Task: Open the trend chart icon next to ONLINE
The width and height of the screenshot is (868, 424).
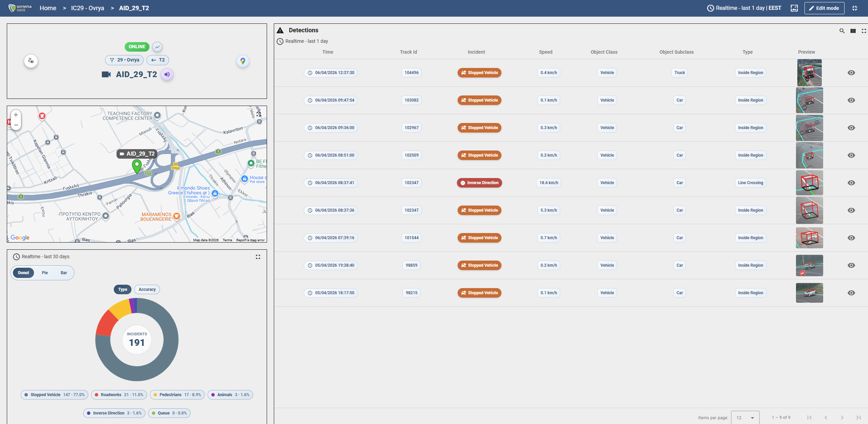Action: [x=157, y=47]
